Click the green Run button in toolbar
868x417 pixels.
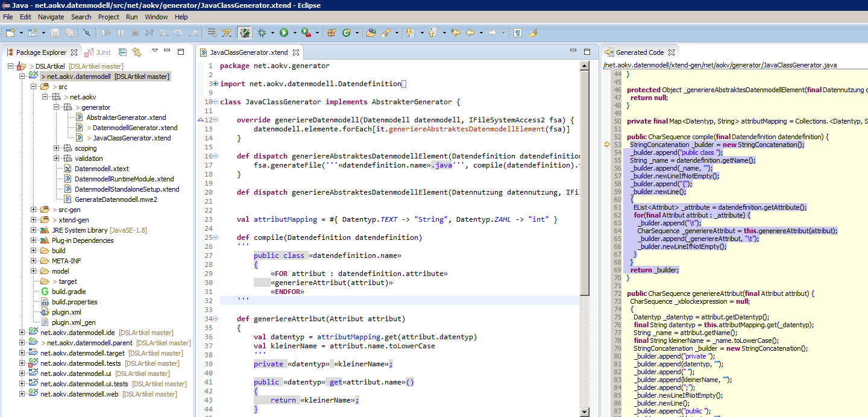tap(283, 33)
